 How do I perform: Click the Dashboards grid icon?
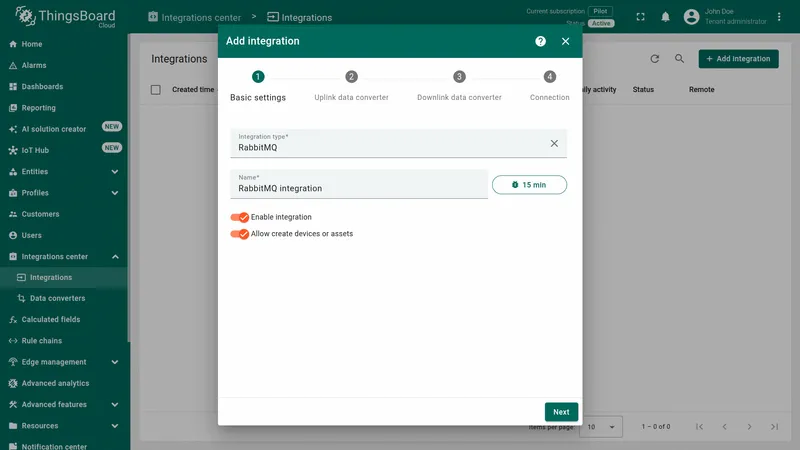tap(13, 86)
